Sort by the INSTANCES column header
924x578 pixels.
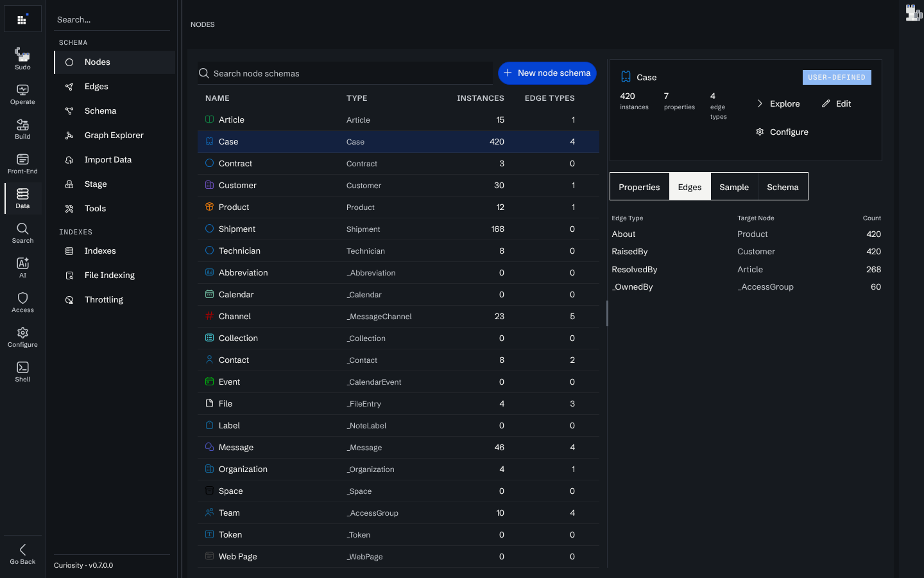[480, 98]
